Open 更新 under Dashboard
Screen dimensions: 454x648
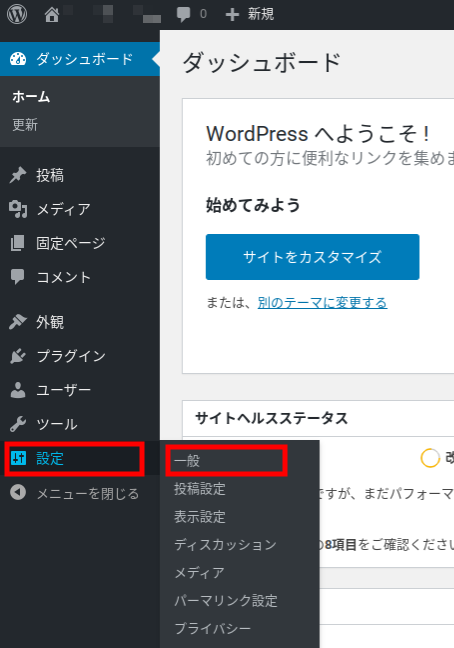coord(25,124)
